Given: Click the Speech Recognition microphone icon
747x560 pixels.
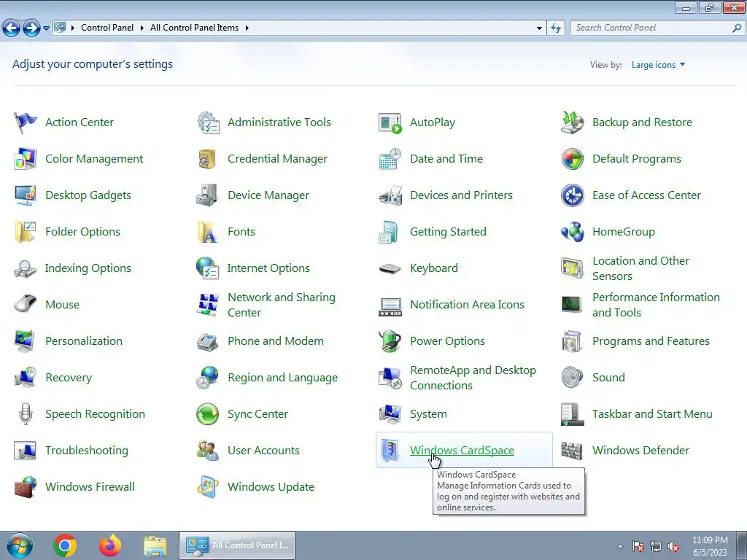Looking at the screenshot, I should click(x=26, y=414).
